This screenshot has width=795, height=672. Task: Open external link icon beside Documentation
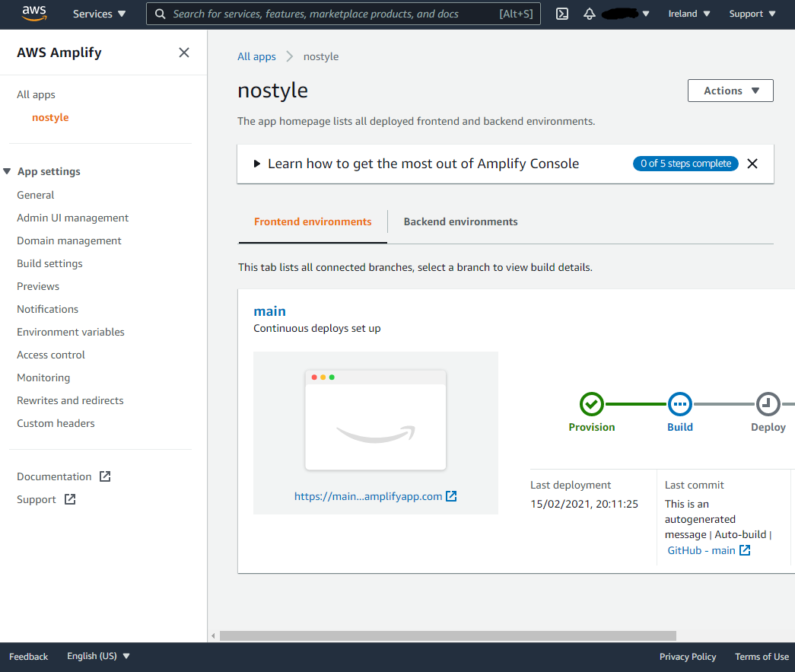tap(105, 476)
